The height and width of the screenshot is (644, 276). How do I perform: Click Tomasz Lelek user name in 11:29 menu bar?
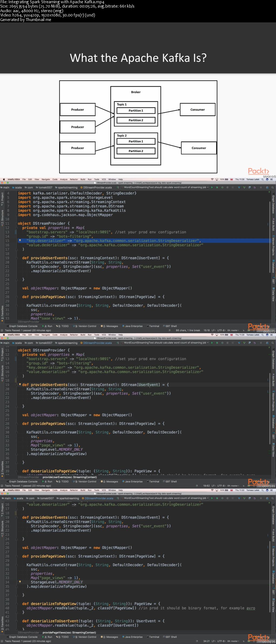pos(253,335)
